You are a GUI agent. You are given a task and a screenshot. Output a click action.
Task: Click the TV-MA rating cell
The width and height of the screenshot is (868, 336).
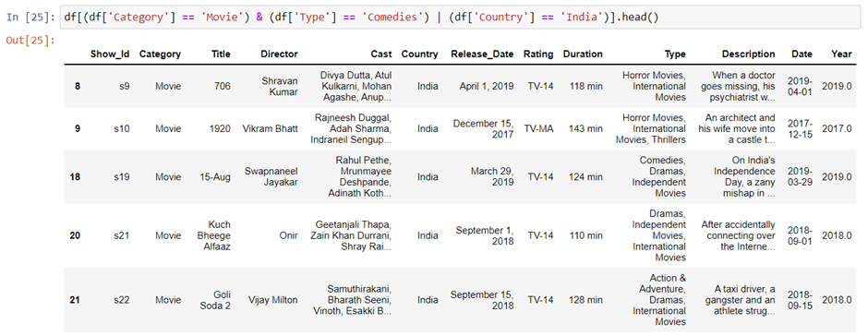[538, 129]
